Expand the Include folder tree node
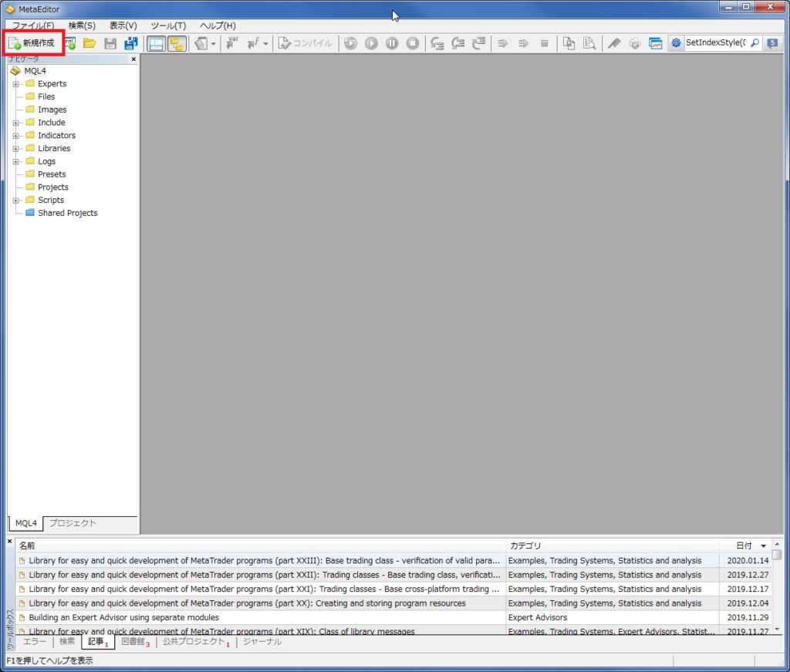This screenshot has height=672, width=790. coord(15,123)
